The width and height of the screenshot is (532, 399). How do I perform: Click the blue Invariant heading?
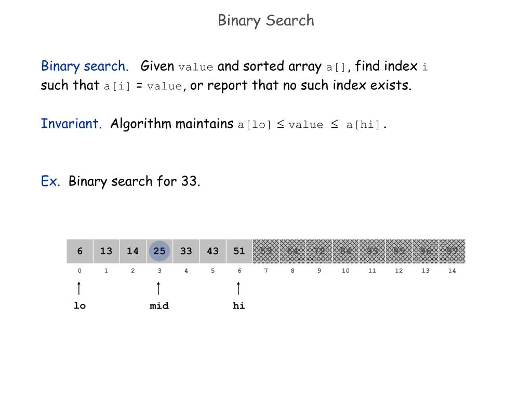(71, 124)
